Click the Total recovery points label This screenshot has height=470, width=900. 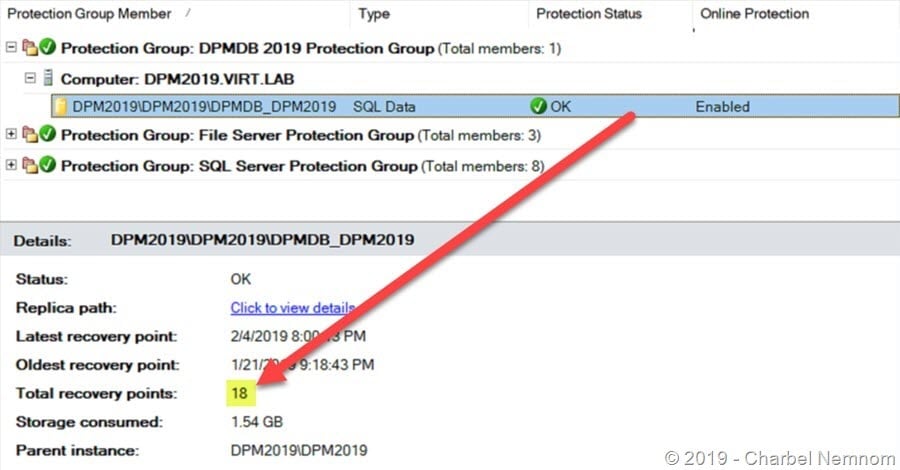click(x=96, y=394)
